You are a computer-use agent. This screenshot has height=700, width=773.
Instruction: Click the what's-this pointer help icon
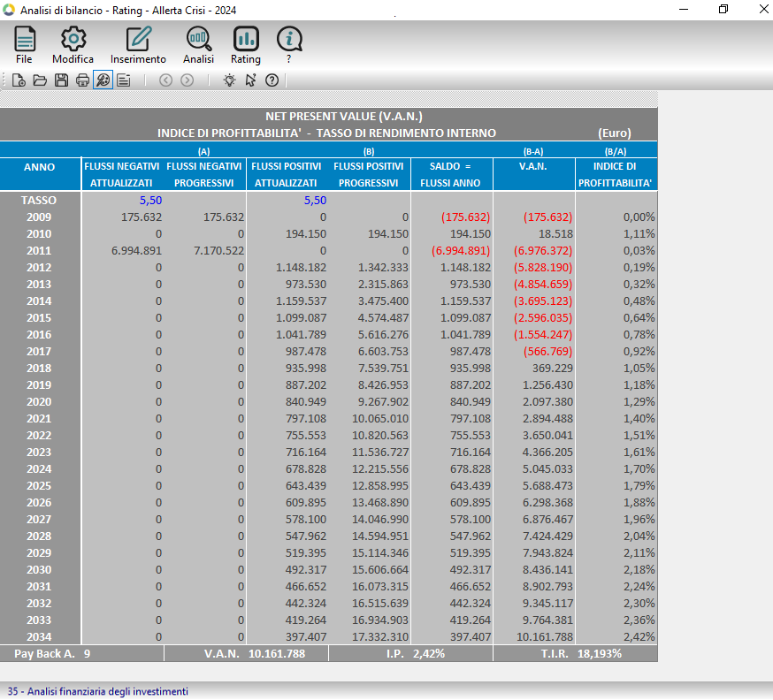click(x=250, y=80)
